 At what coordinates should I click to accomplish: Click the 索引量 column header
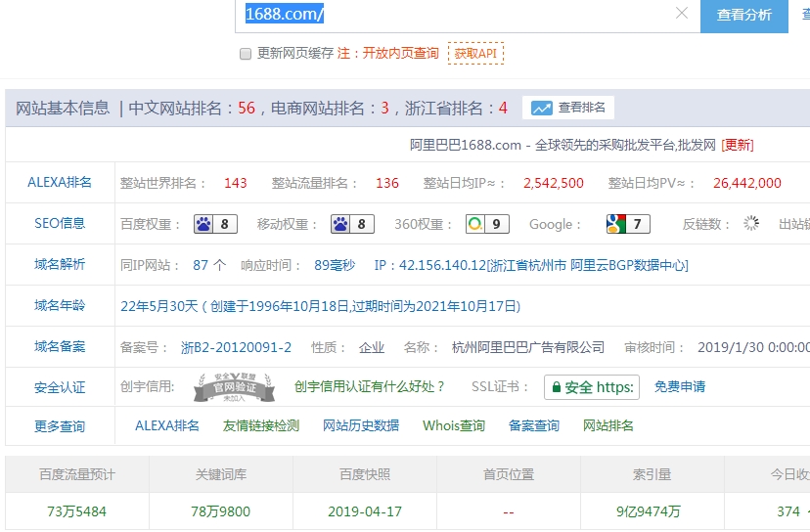click(x=652, y=474)
